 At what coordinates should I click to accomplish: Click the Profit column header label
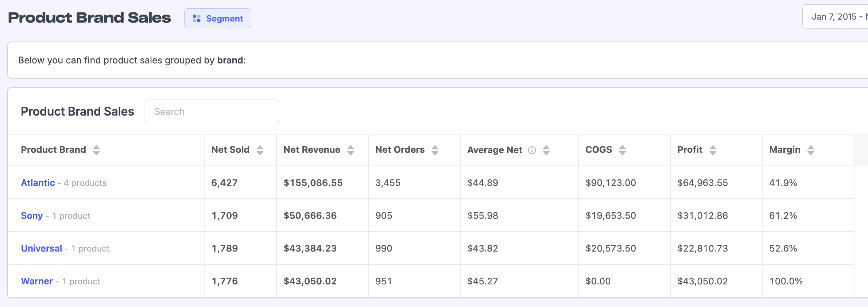pyautogui.click(x=690, y=150)
